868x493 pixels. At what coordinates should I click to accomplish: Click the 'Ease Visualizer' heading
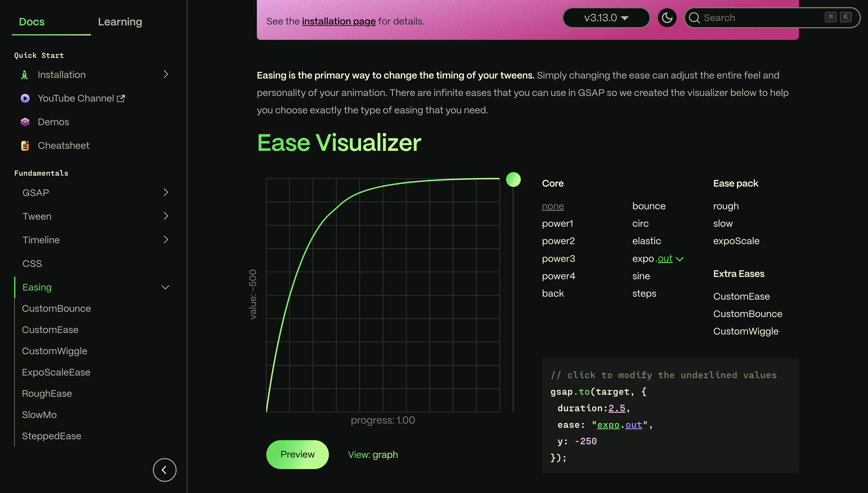pos(339,143)
